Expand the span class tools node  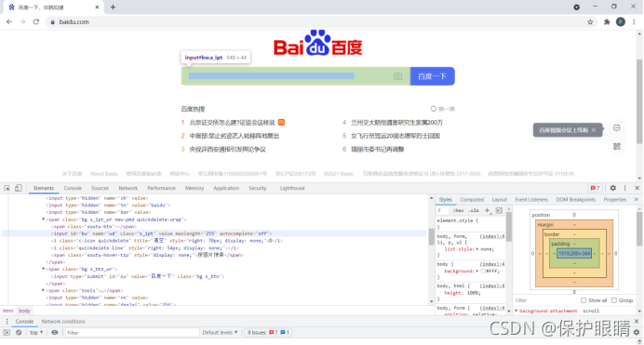(43, 290)
